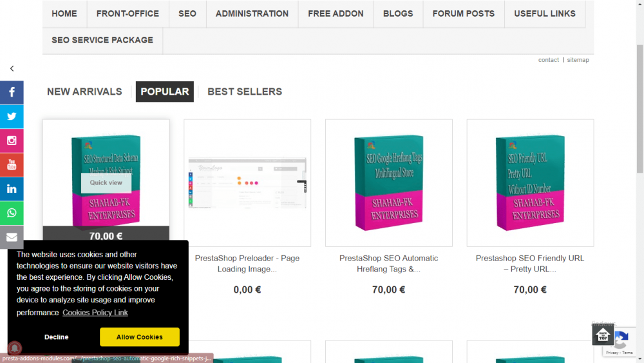Share through the WhatsApp icon
The height and width of the screenshot is (363, 644).
12,213
